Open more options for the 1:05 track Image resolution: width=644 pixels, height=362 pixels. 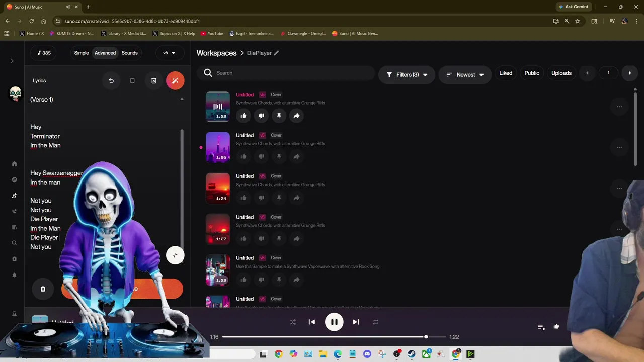tap(619, 147)
